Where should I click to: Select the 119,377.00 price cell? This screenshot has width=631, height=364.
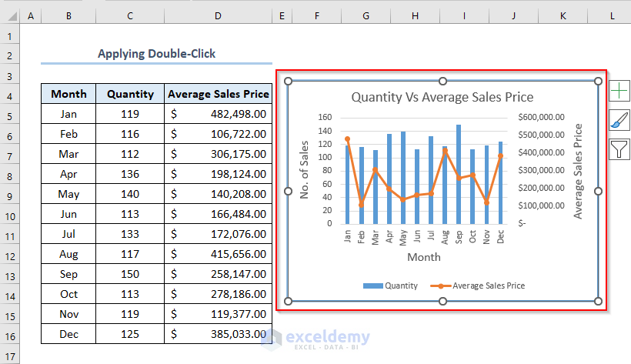(218, 314)
